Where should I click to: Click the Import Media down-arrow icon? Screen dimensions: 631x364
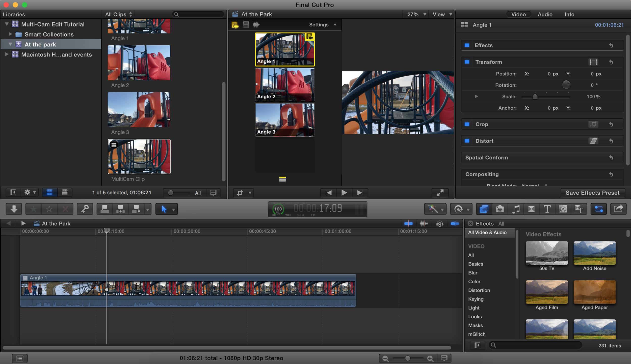14,209
